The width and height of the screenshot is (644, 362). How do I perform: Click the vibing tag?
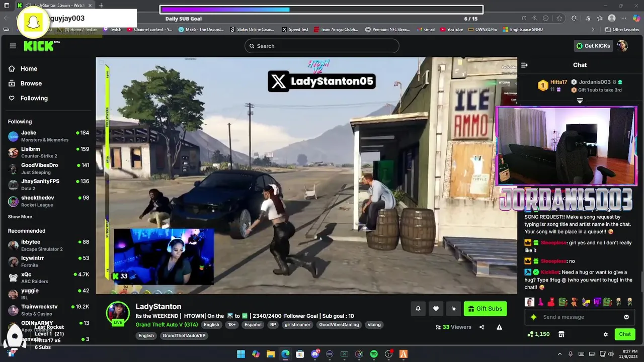click(x=374, y=325)
